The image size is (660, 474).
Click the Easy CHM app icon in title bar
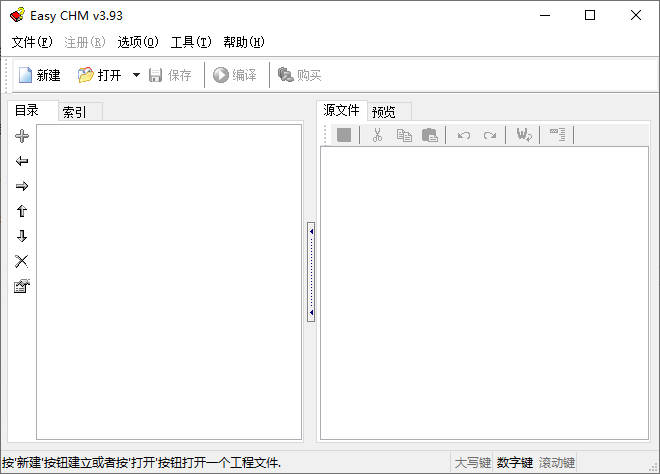click(17, 15)
